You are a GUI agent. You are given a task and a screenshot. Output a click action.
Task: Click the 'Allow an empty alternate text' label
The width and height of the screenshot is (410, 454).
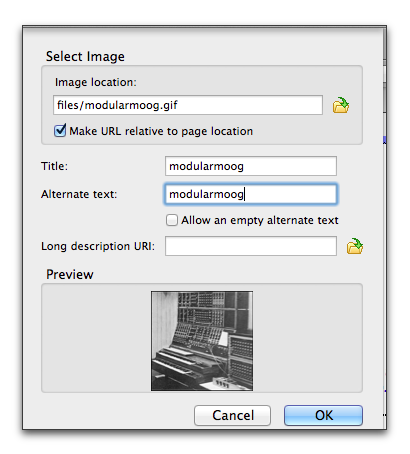(x=260, y=220)
